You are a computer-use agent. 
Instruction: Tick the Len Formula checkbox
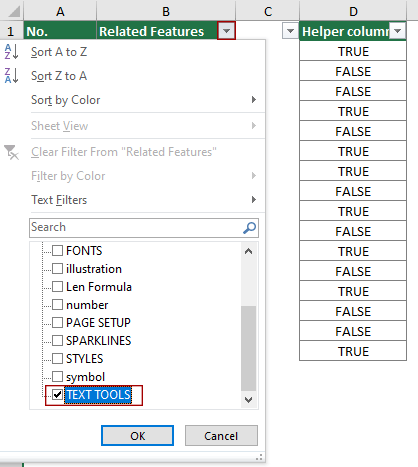pyautogui.click(x=57, y=286)
